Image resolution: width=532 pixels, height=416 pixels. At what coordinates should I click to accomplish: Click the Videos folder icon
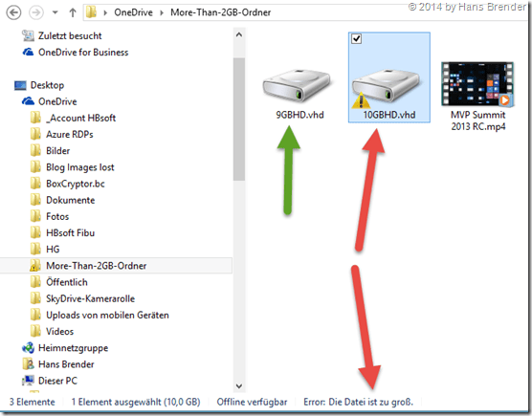point(35,331)
